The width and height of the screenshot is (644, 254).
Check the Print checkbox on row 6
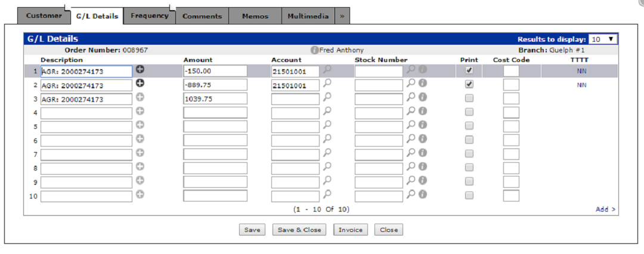[x=469, y=140]
